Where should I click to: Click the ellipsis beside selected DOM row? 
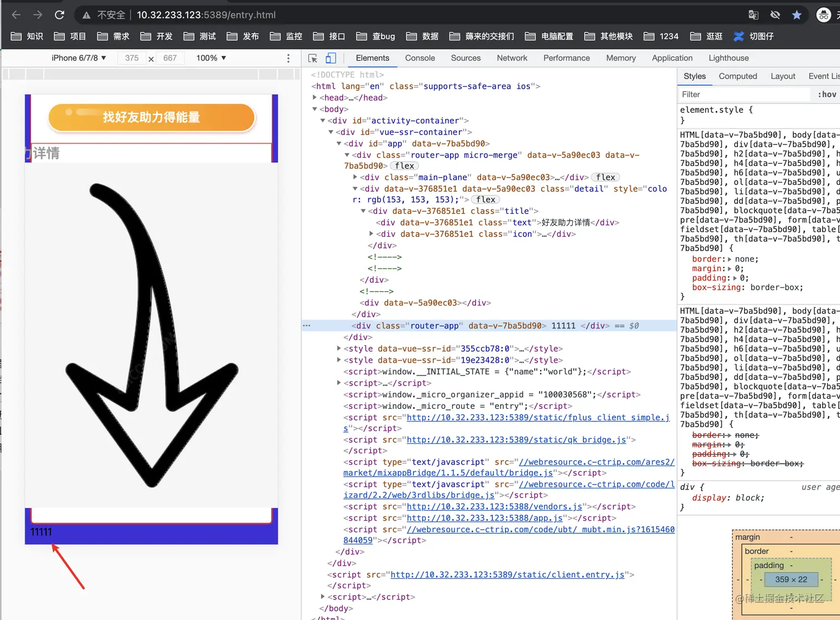307,326
